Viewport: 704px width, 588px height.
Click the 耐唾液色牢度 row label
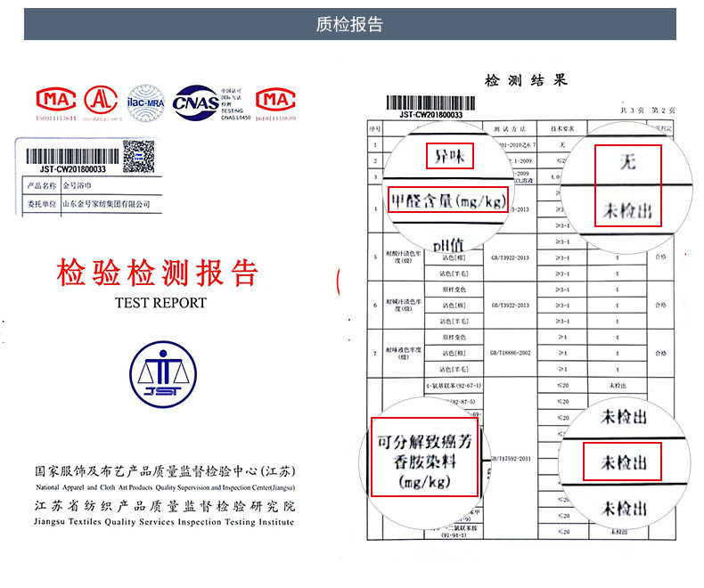click(x=403, y=354)
